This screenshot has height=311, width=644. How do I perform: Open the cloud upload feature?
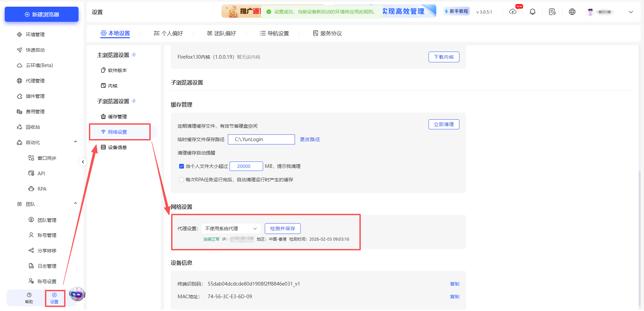click(512, 11)
